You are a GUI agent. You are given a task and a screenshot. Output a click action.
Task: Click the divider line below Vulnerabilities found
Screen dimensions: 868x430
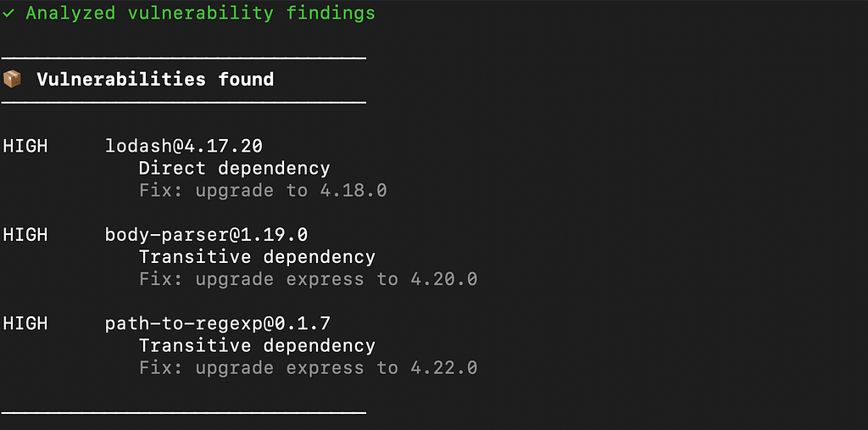(184, 102)
